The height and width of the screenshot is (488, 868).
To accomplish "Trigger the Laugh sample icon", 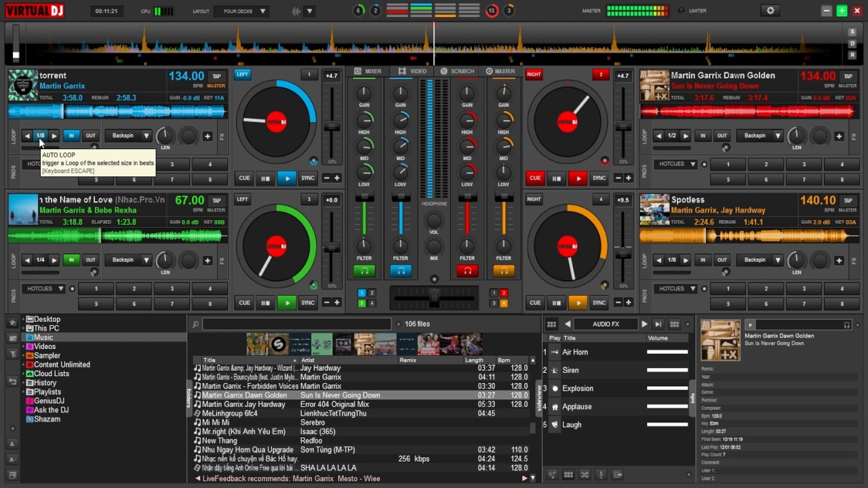I will [555, 425].
